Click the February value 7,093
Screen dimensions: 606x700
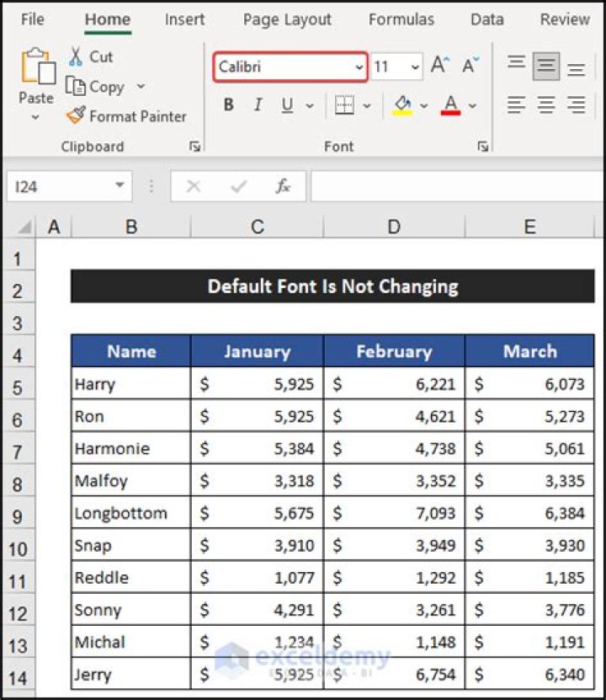tap(394, 513)
